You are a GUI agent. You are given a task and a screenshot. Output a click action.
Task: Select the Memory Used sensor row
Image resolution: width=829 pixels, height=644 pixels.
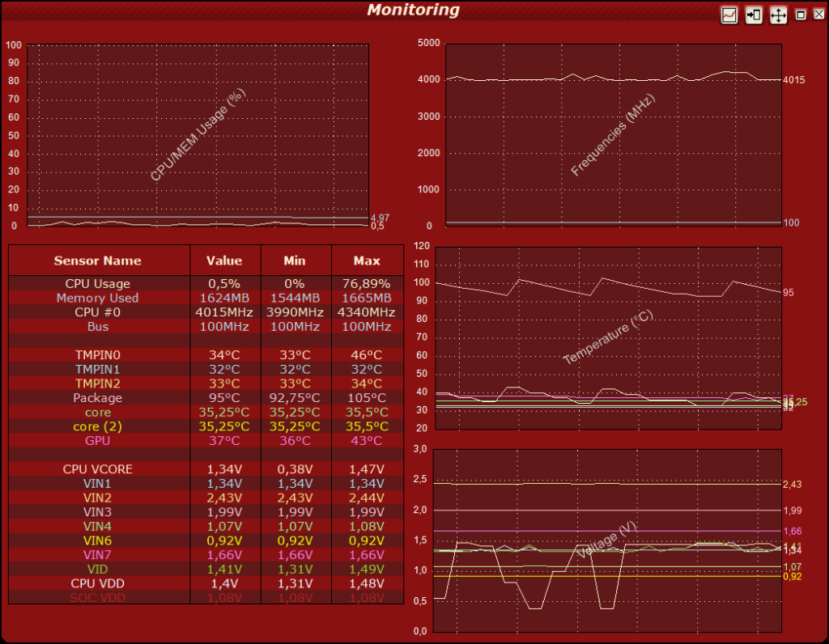(206, 298)
